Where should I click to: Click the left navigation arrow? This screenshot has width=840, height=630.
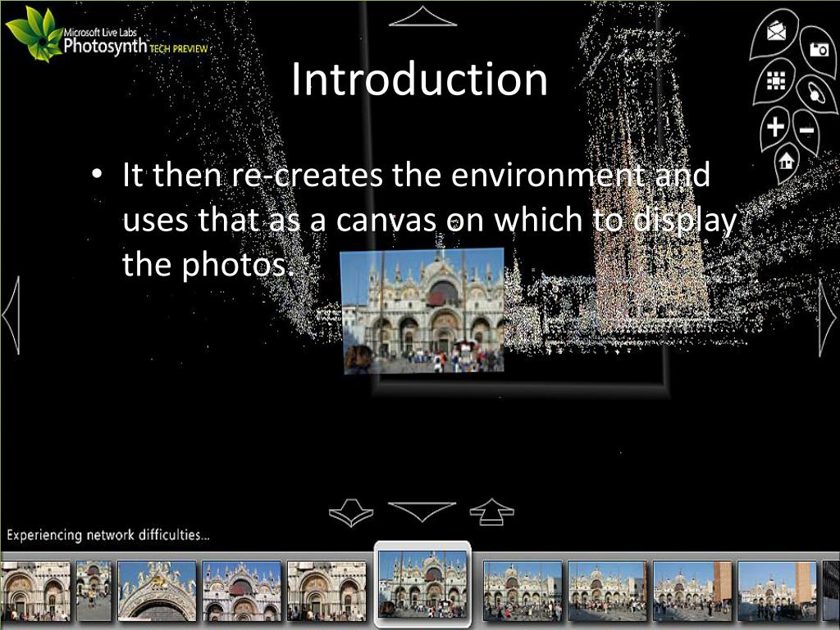11,315
